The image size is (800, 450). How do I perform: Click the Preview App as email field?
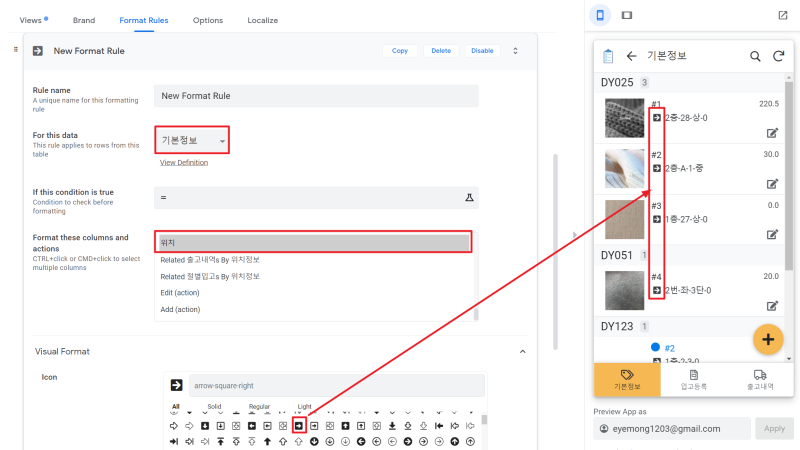[x=672, y=429]
